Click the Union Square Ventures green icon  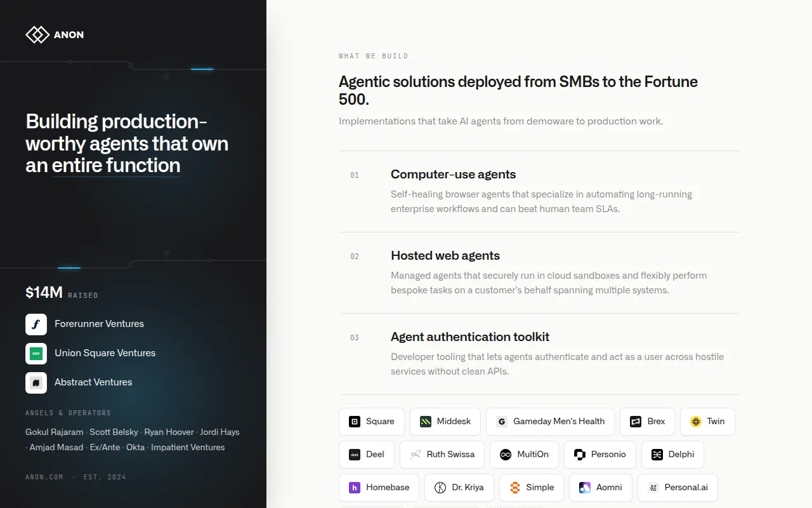click(x=36, y=353)
